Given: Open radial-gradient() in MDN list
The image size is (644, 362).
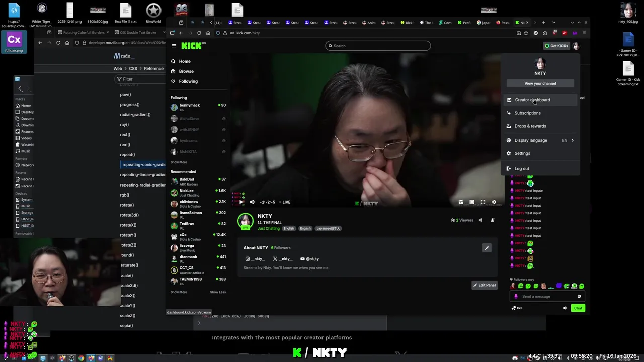Looking at the screenshot, I should point(135,115).
